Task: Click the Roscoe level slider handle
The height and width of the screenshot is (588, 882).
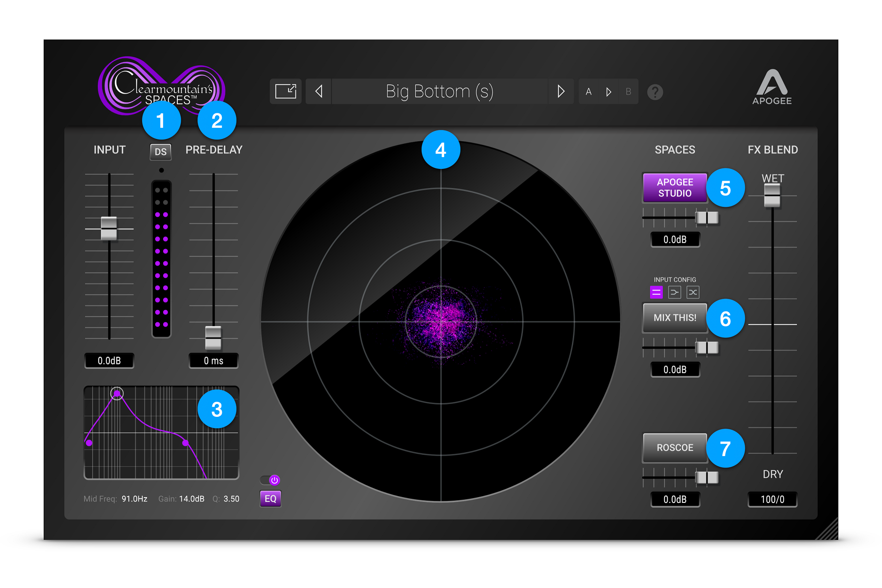Action: tap(707, 477)
